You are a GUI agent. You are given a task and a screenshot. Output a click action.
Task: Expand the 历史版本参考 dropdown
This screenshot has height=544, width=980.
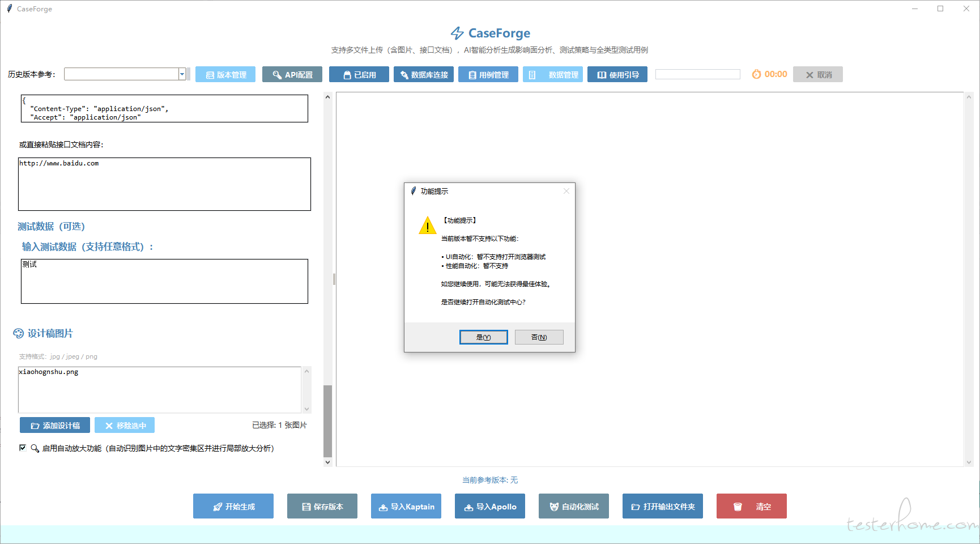(x=182, y=74)
